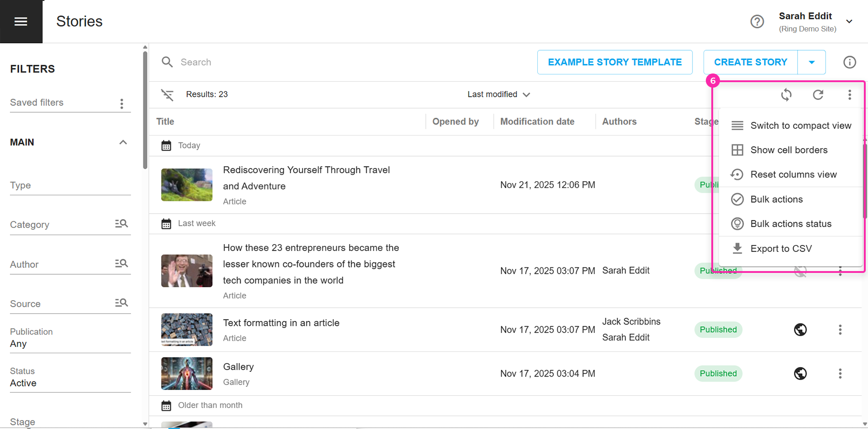Refresh the stories list
868x429 pixels.
click(x=818, y=94)
